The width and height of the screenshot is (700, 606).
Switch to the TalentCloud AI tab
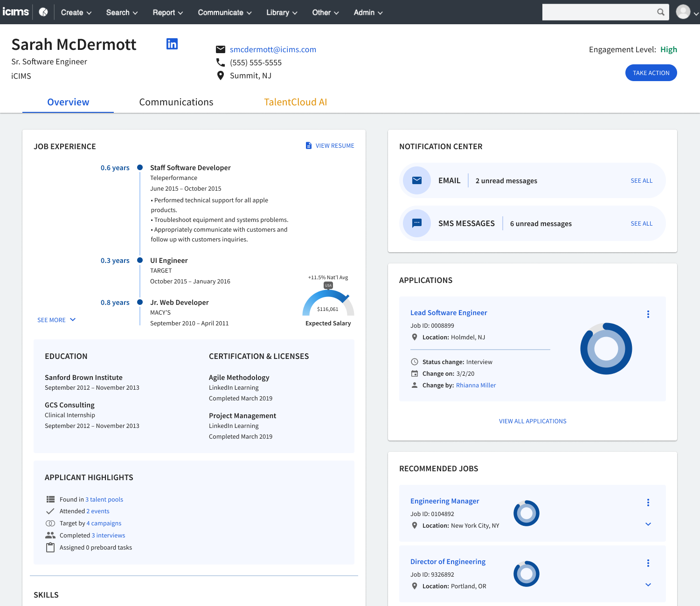(296, 102)
